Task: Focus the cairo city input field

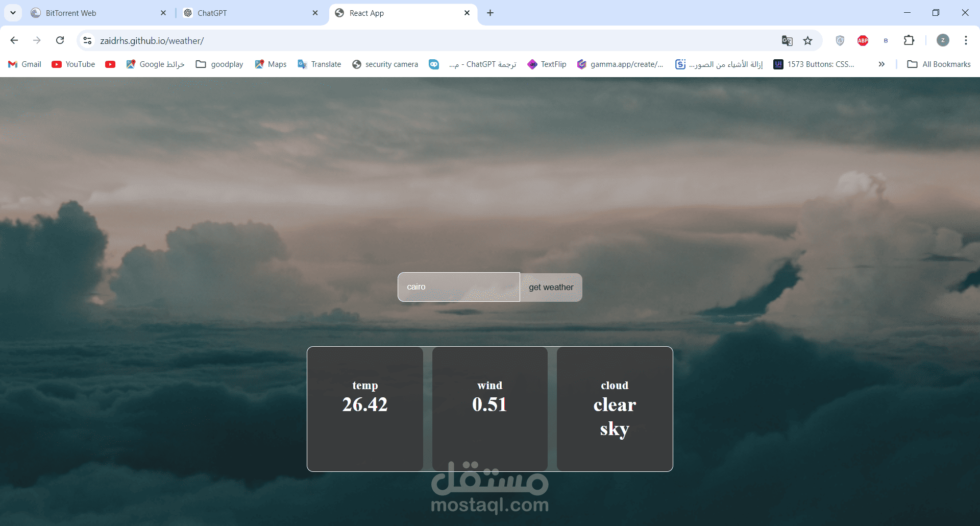Action: [459, 287]
